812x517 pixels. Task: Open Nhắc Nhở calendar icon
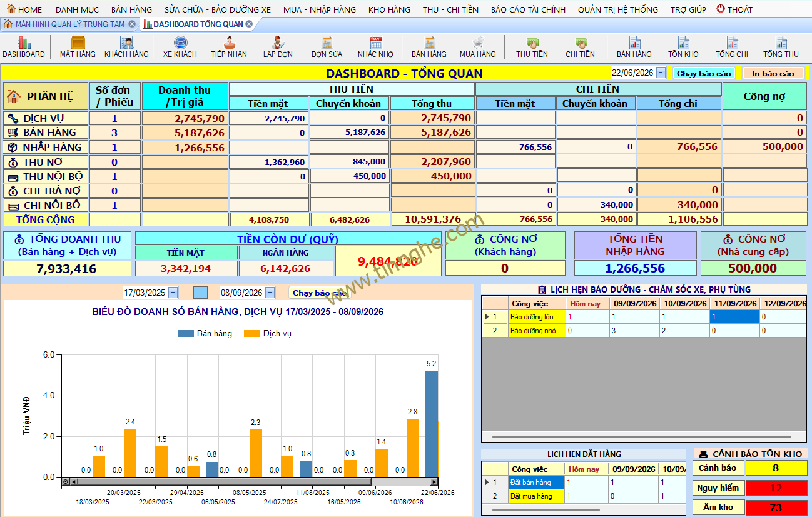(x=376, y=47)
